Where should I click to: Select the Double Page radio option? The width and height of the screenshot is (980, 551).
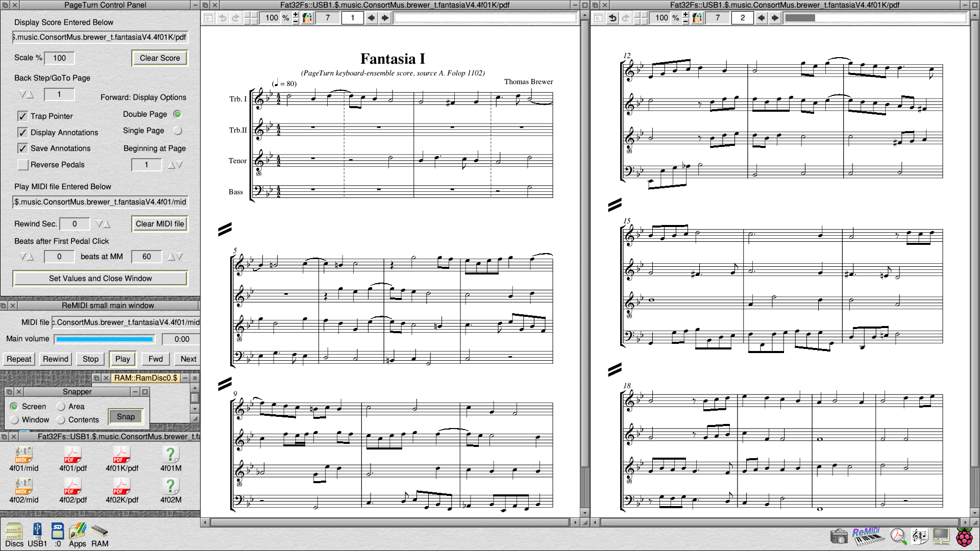click(177, 114)
